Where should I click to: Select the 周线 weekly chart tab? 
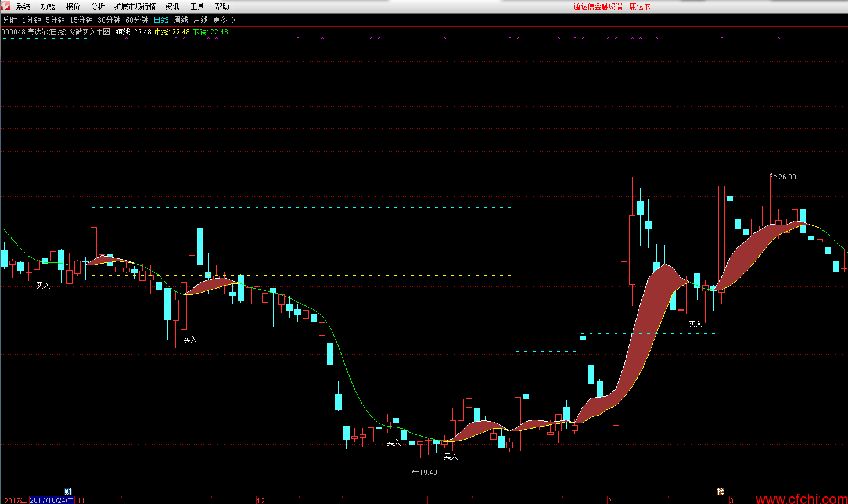181,20
